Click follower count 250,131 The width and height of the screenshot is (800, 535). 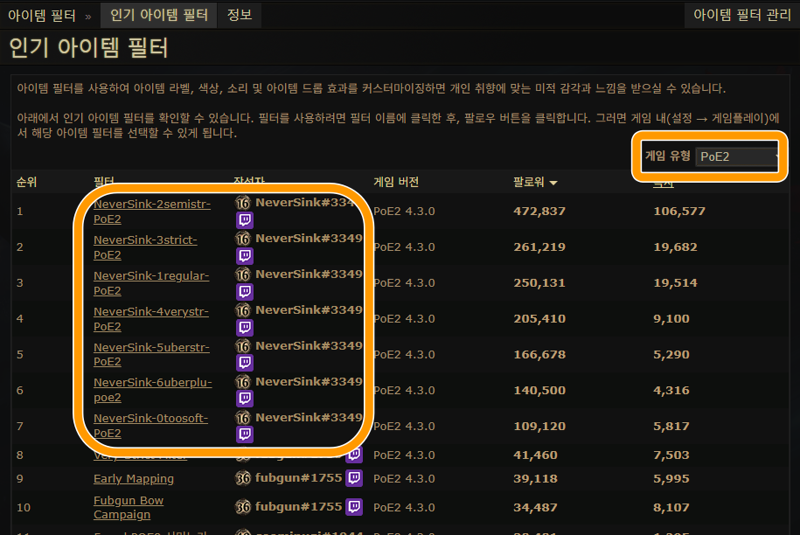coord(539,283)
